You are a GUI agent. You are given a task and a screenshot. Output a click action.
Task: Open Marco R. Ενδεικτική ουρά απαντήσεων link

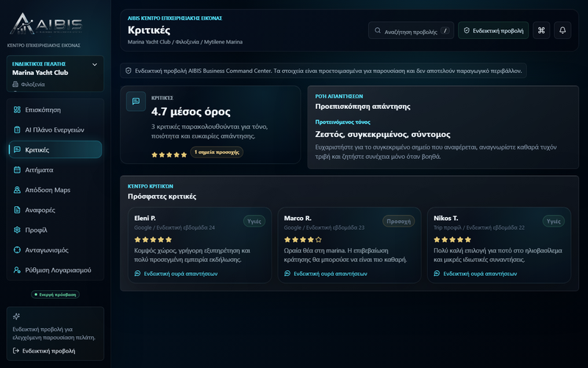326,274
